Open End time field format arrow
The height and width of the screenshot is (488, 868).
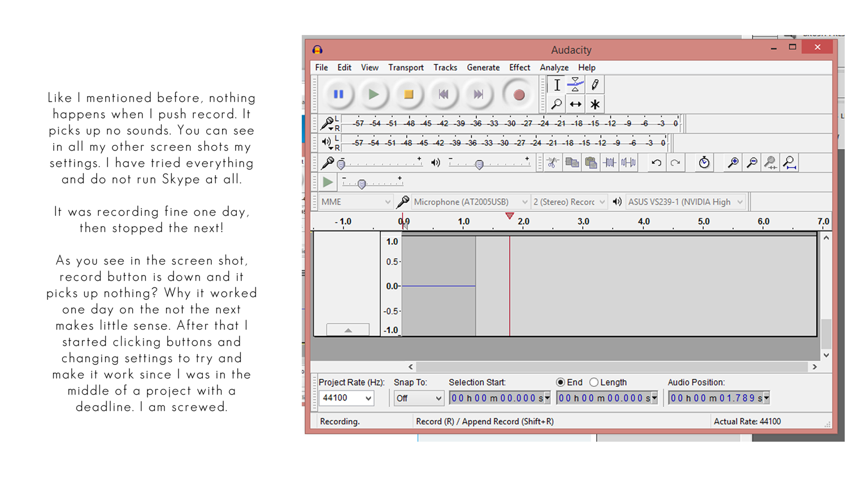click(x=654, y=398)
